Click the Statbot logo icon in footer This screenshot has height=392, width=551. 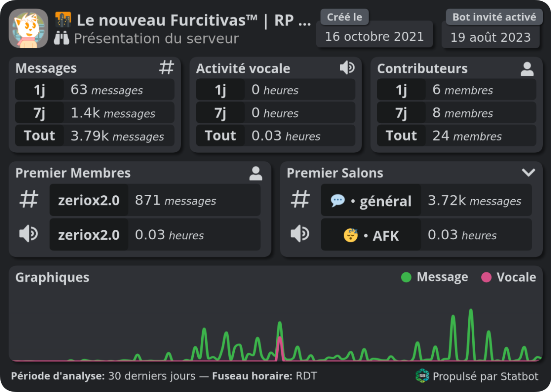422,376
